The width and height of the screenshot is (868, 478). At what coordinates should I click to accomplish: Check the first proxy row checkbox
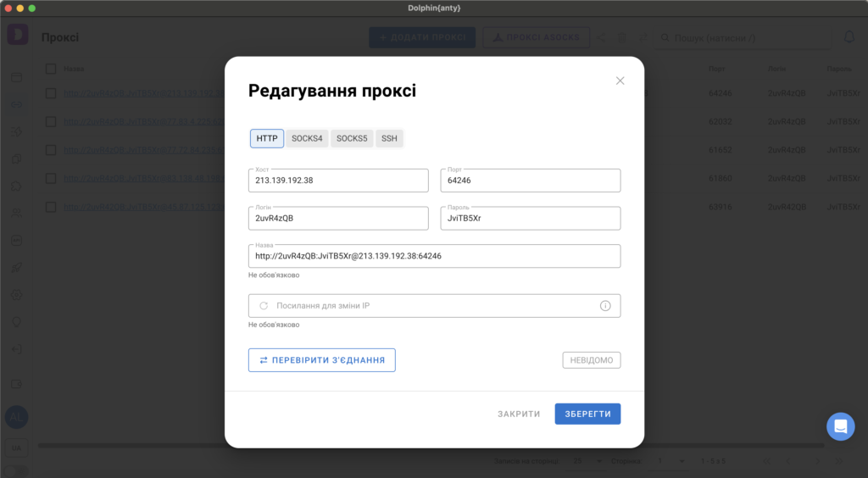click(x=51, y=93)
